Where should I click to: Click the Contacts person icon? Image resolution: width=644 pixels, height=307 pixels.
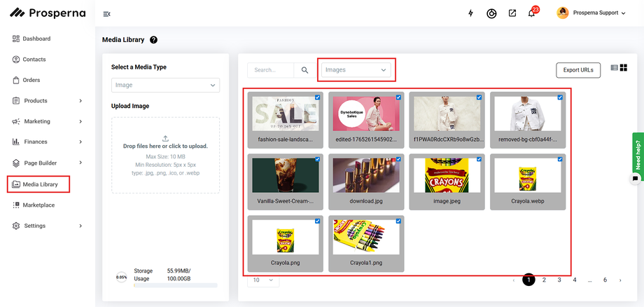tap(16, 60)
